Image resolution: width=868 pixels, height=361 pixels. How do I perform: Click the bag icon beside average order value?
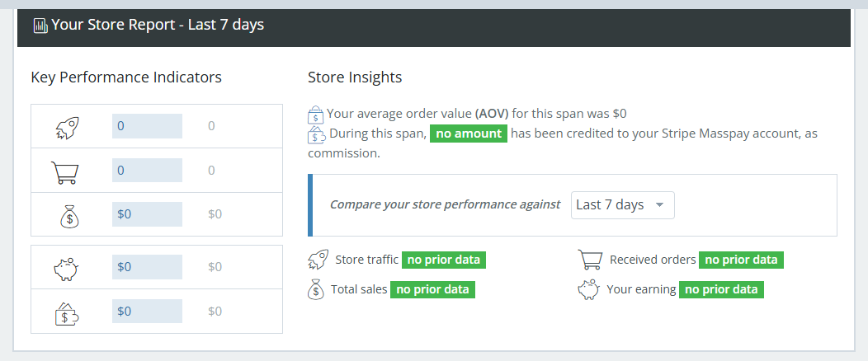click(x=315, y=114)
